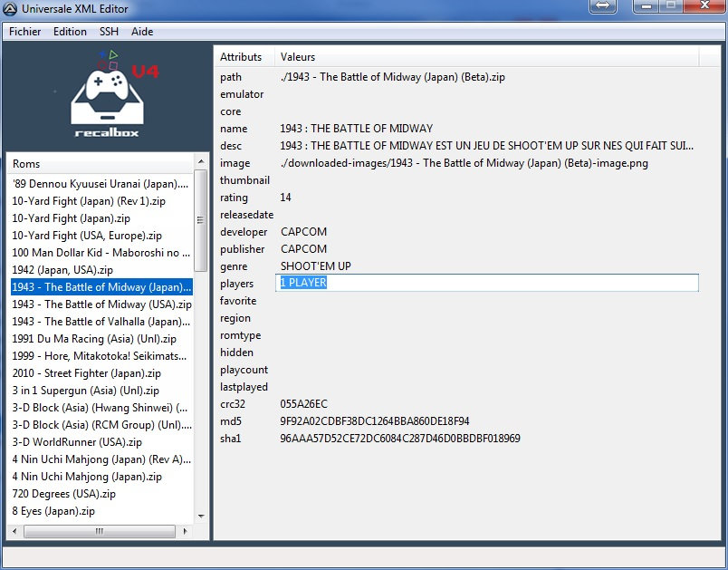This screenshot has height=570, width=728.
Task: Click the horizontal scrollbar thumb of Roms list
Action: coord(100,531)
